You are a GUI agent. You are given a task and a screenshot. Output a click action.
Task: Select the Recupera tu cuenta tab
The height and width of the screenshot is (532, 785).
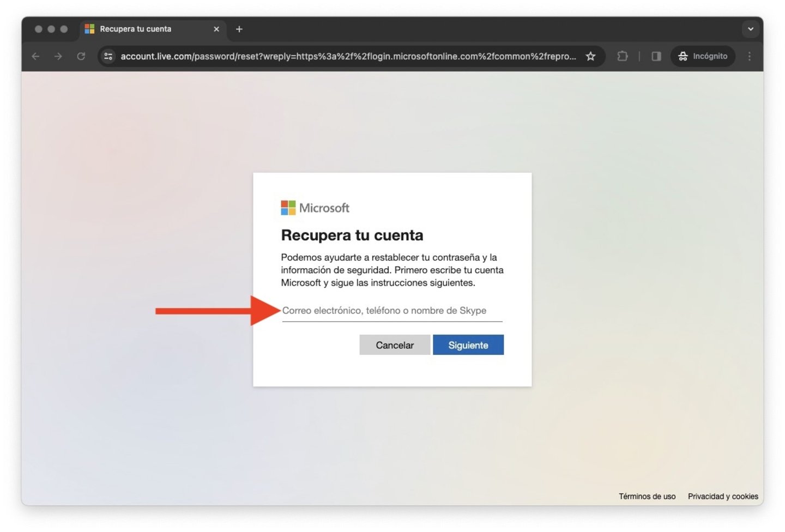[153, 29]
